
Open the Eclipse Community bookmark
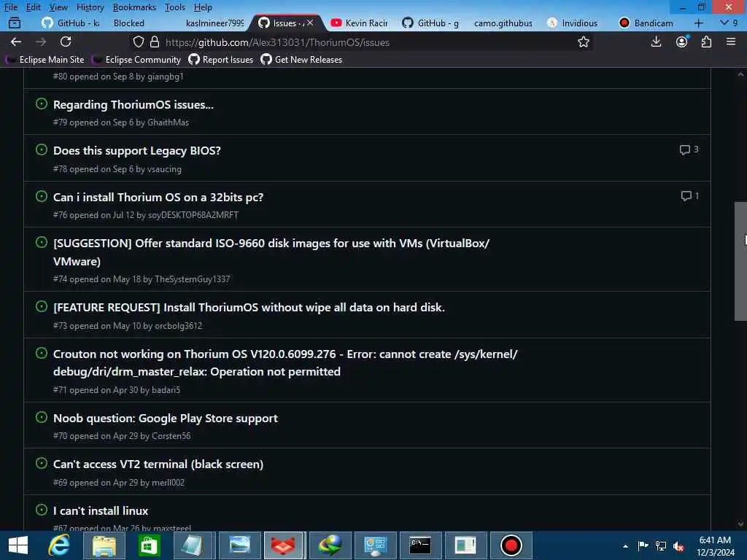tap(136, 60)
